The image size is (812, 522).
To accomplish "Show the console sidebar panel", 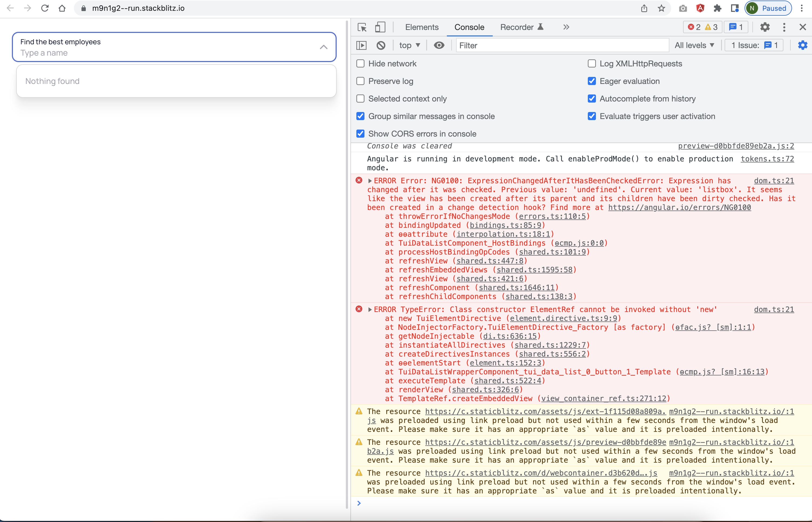I will click(361, 45).
